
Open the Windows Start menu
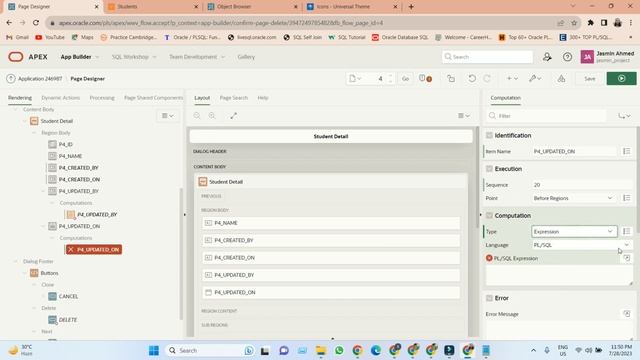154,350
